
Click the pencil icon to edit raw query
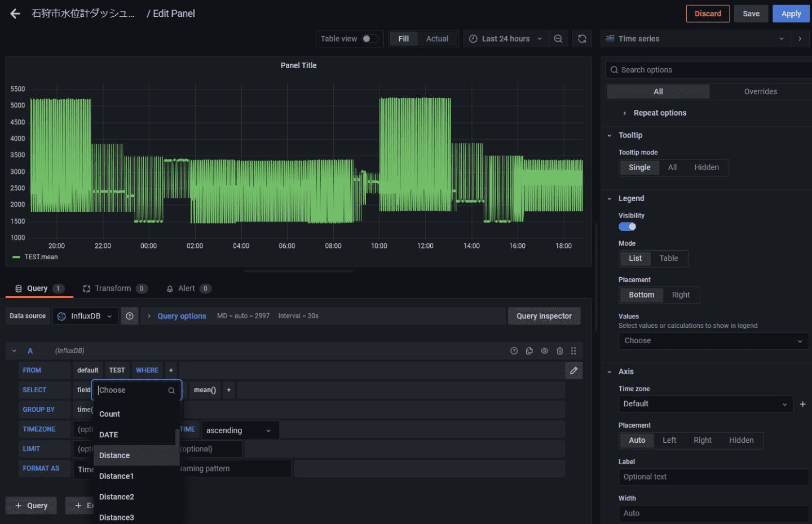(x=573, y=371)
